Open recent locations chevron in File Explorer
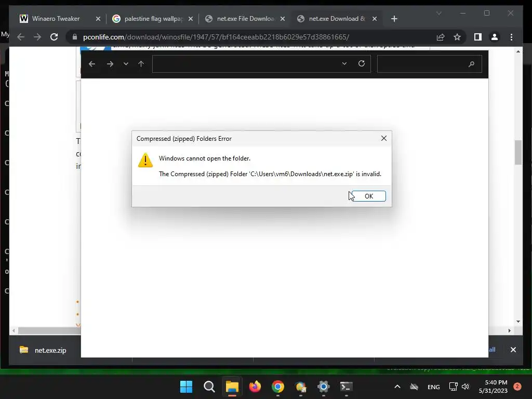Viewport: 532px width, 399px height. (126, 64)
